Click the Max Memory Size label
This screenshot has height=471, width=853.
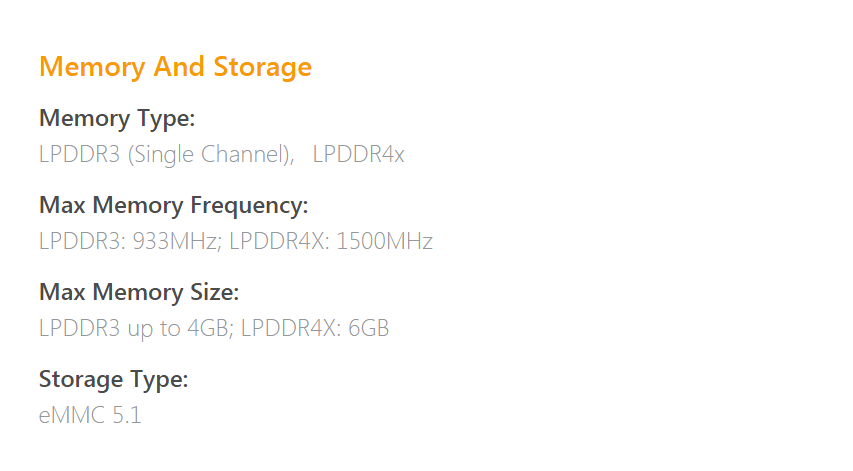(x=139, y=293)
